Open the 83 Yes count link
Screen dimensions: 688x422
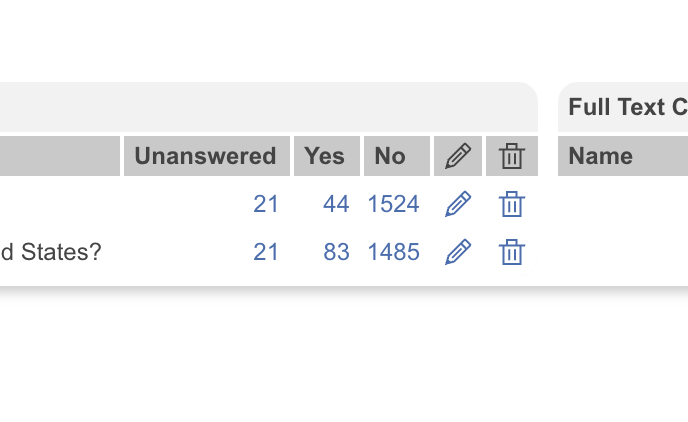[336, 252]
